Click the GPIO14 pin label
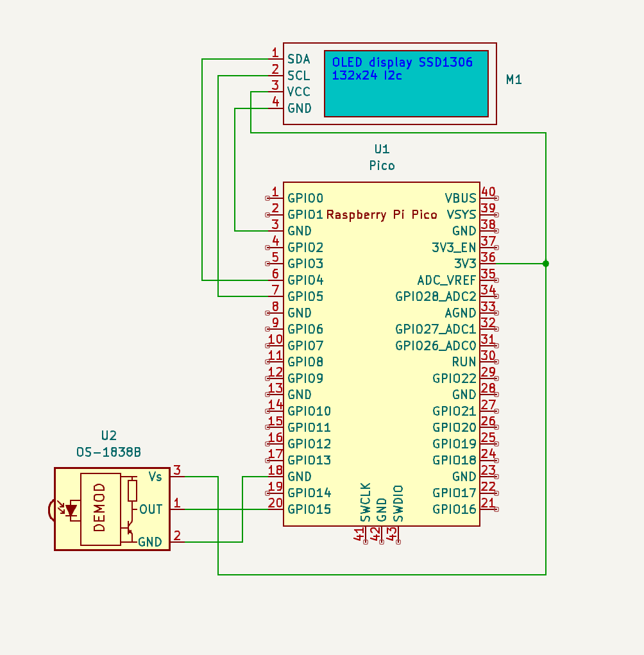Image resolution: width=644 pixels, height=655 pixels. click(x=309, y=493)
